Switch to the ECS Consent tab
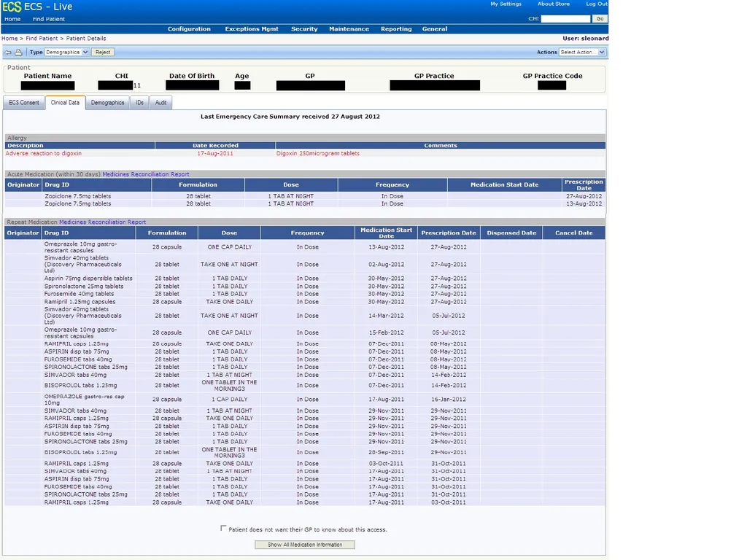 pyautogui.click(x=24, y=102)
